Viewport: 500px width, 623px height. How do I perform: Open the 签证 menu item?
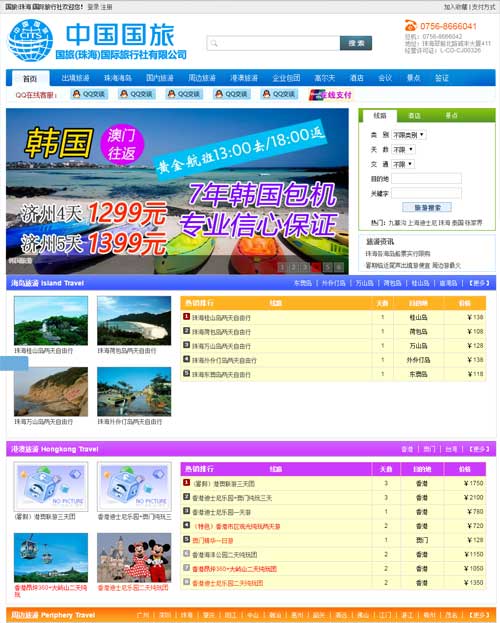pos(442,78)
